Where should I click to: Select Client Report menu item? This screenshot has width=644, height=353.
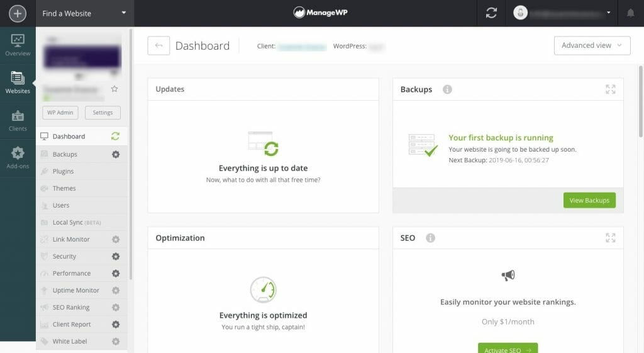[x=82, y=324]
